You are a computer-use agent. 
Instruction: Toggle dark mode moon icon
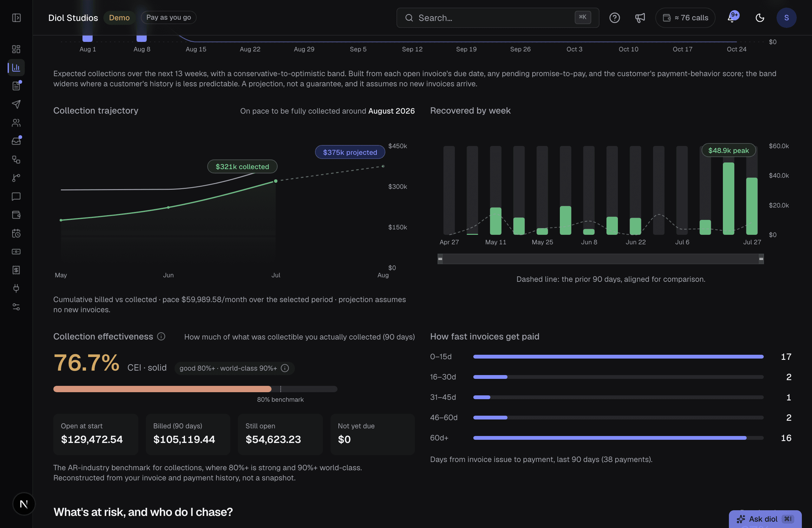760,18
